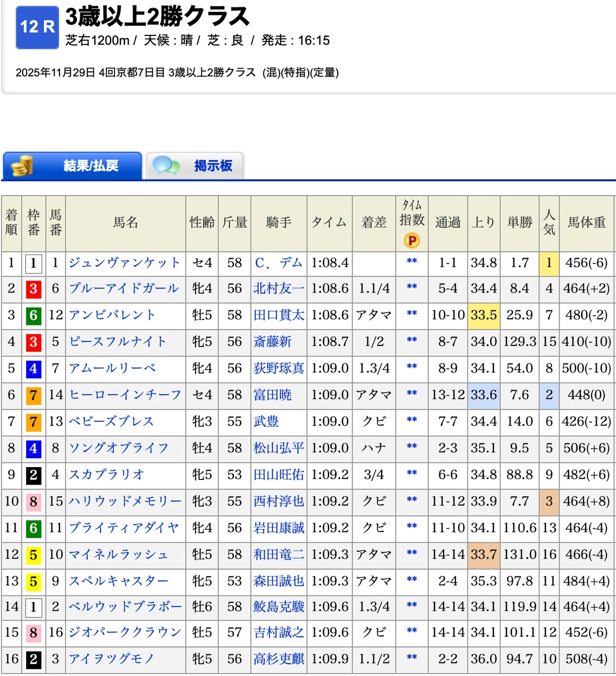Click the coins icon on 結果/払戻 tab
This screenshot has height=676, width=616.
pyautogui.click(x=22, y=166)
